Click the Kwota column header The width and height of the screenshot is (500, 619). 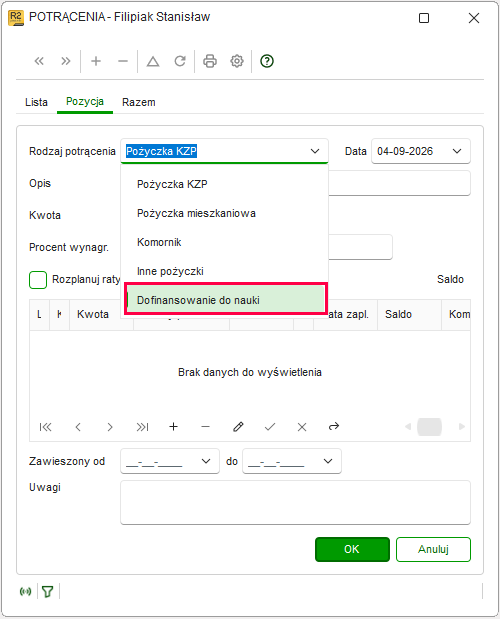click(101, 314)
